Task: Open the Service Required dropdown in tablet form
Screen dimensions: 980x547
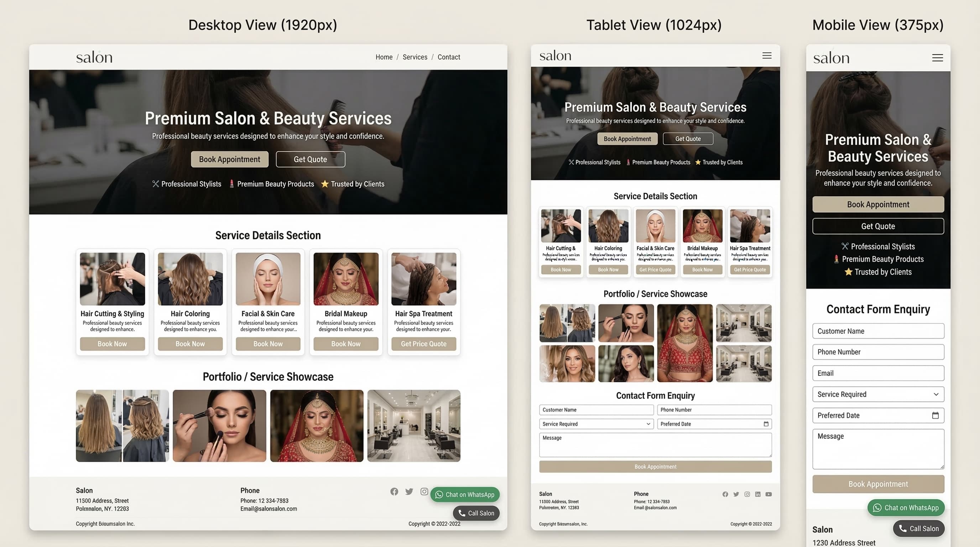Action: (596, 424)
